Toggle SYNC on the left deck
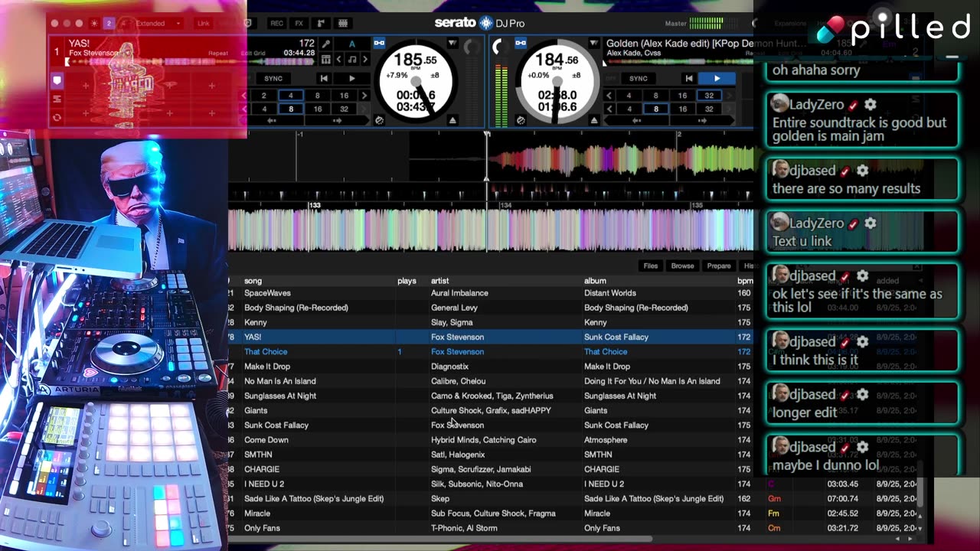Viewport: 980px width, 551px height. [x=273, y=78]
